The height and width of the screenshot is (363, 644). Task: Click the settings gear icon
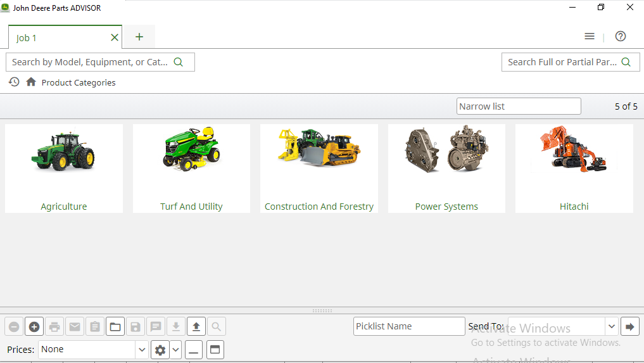point(160,350)
